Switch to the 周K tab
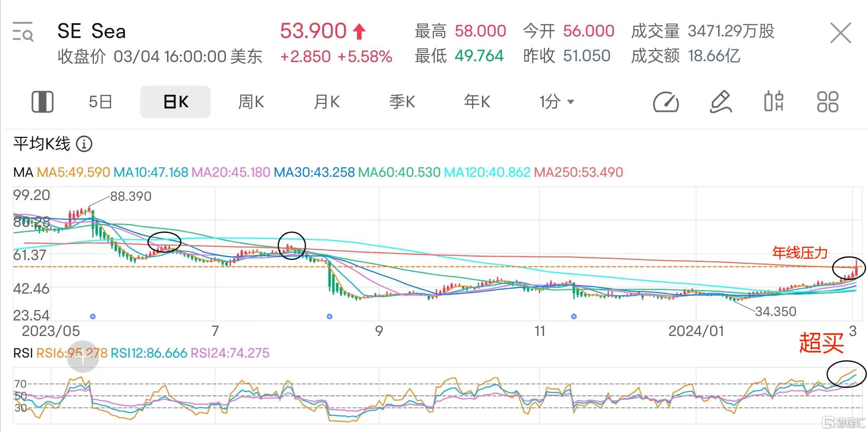868x432 pixels. click(x=251, y=102)
